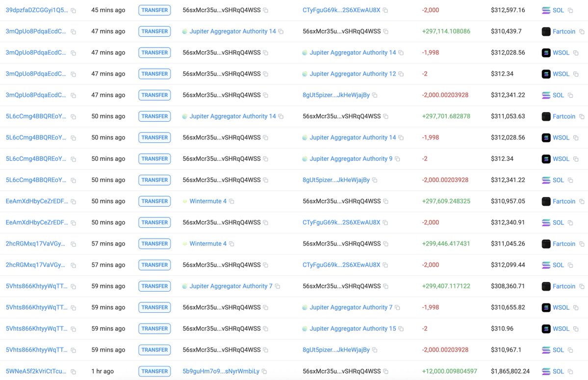Screen dimensions: 588x380
Task: Copy Jupiter Aggregator Authority 9 address
Action: click(x=398, y=159)
